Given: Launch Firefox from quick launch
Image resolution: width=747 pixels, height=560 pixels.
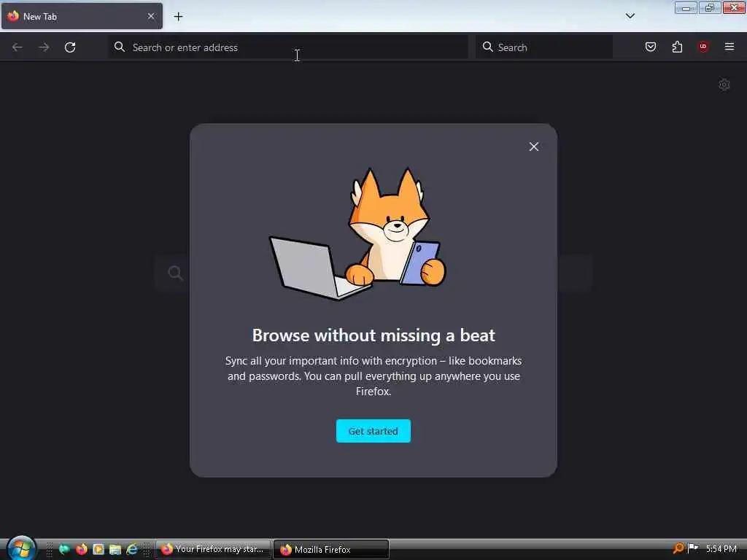Looking at the screenshot, I should click(x=82, y=550).
